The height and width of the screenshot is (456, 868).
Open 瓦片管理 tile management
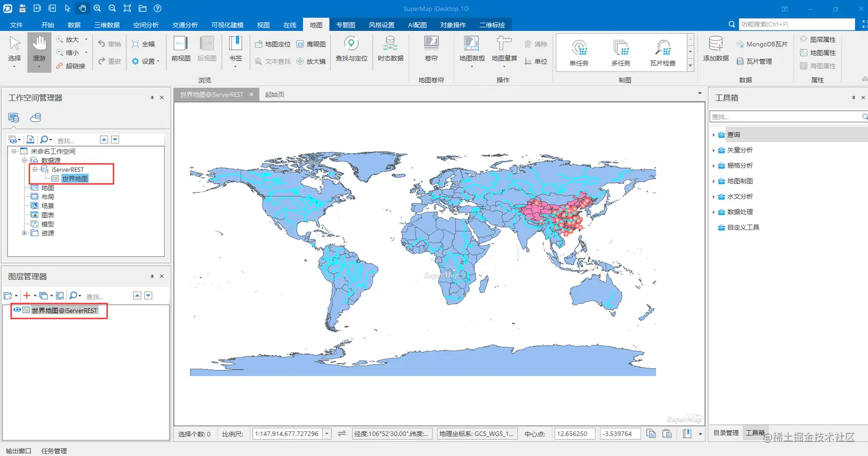(x=754, y=61)
